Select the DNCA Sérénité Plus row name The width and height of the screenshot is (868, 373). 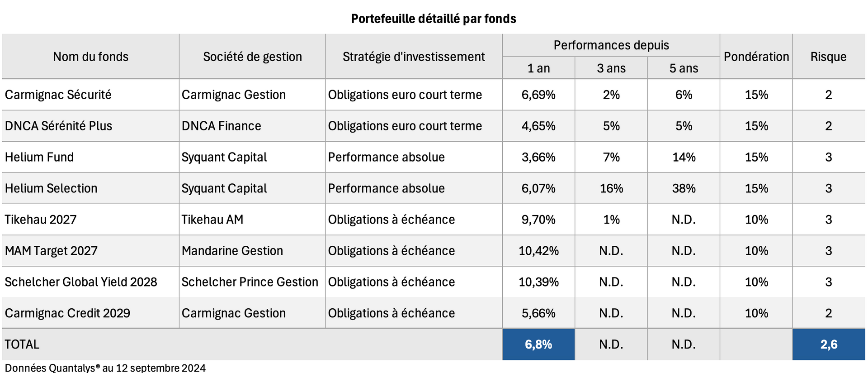[59, 126]
